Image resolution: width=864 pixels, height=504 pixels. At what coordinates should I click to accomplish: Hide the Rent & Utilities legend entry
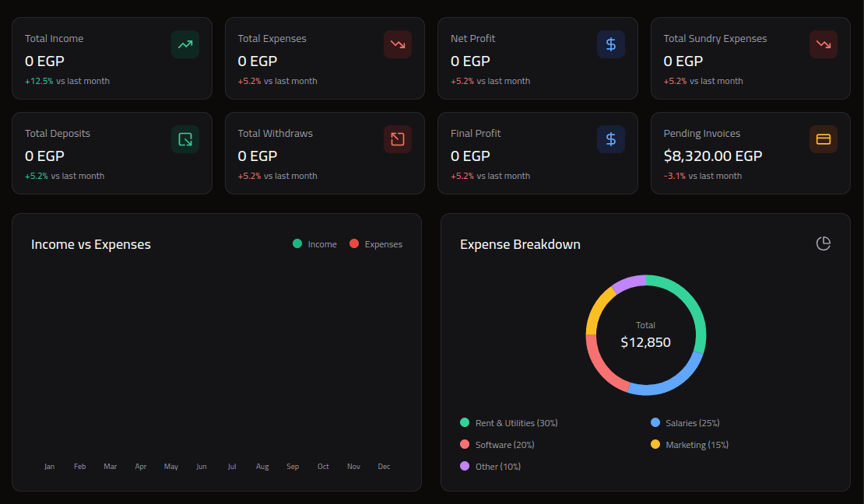(x=508, y=422)
